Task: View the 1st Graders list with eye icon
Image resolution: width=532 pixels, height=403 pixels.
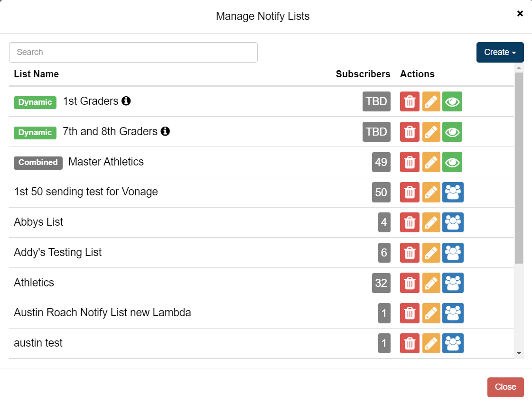Action: point(452,101)
